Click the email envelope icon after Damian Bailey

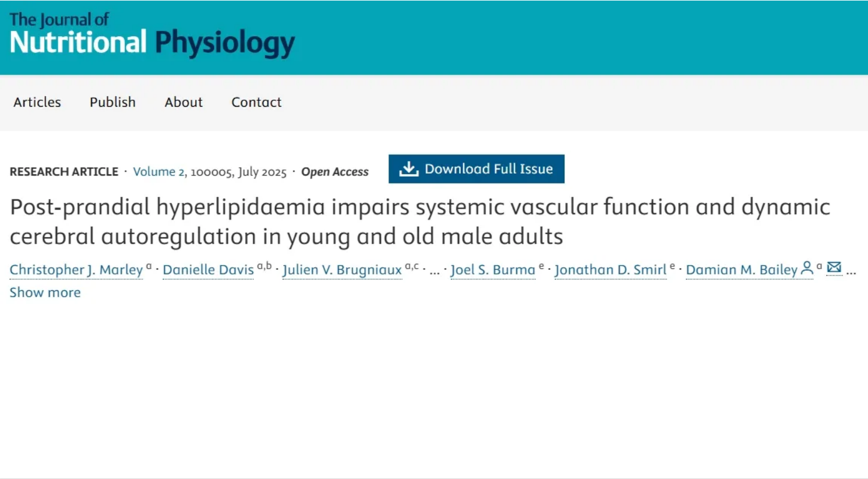[834, 267]
